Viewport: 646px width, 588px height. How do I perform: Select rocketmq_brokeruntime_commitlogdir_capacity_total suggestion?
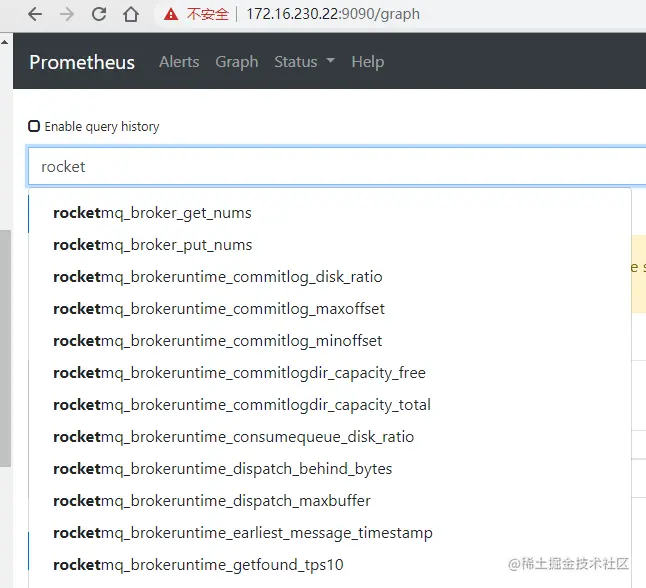(x=330, y=405)
